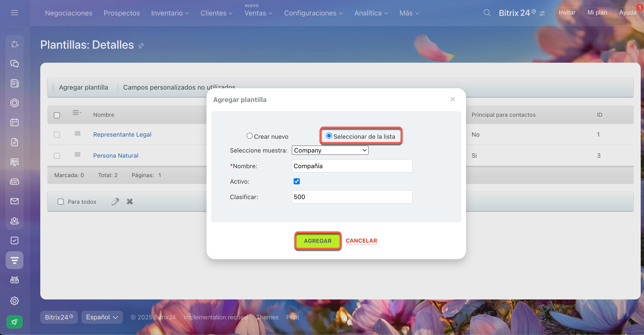The width and height of the screenshot is (644, 335).
Task: Open the grid header column settings menu
Action: (77, 113)
